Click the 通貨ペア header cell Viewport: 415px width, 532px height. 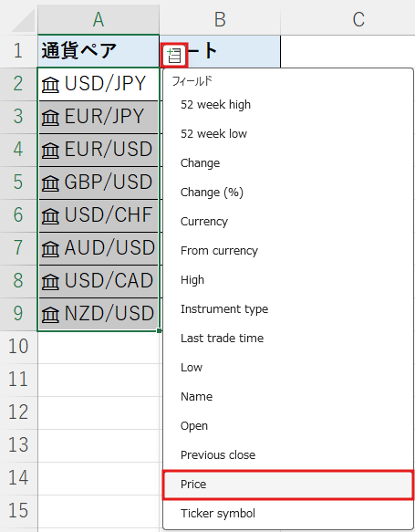tap(99, 51)
